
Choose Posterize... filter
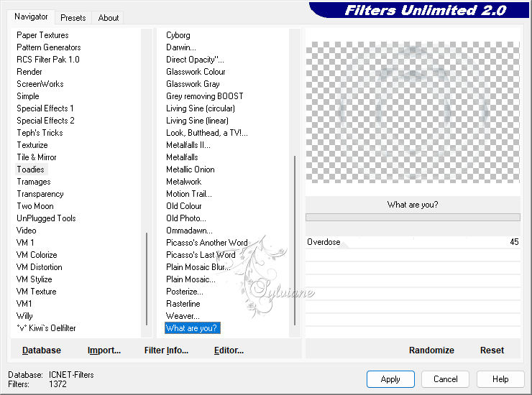pos(185,292)
